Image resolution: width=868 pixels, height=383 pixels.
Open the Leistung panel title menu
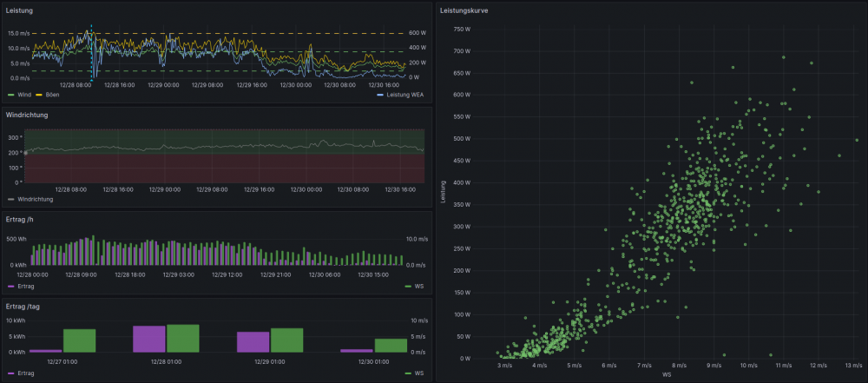[x=20, y=10]
